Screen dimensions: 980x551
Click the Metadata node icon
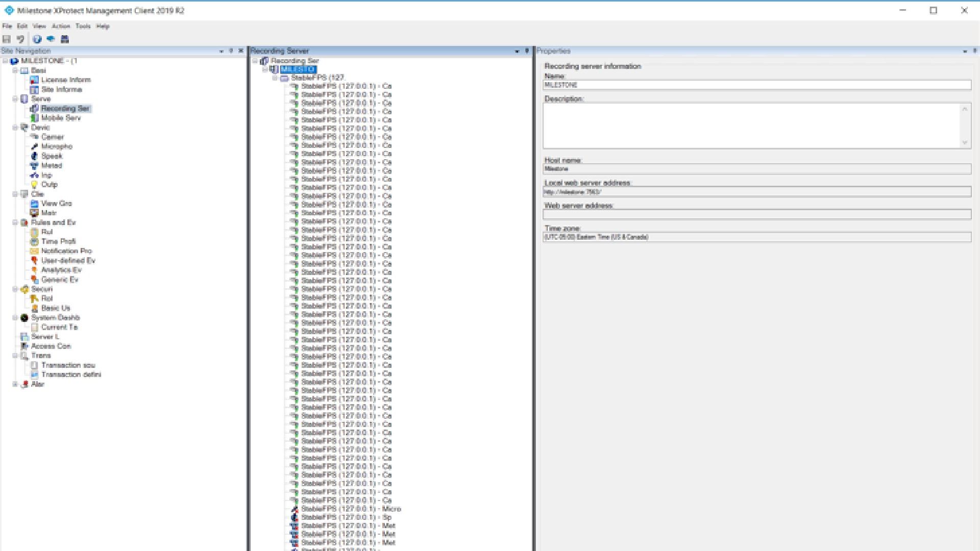(34, 166)
